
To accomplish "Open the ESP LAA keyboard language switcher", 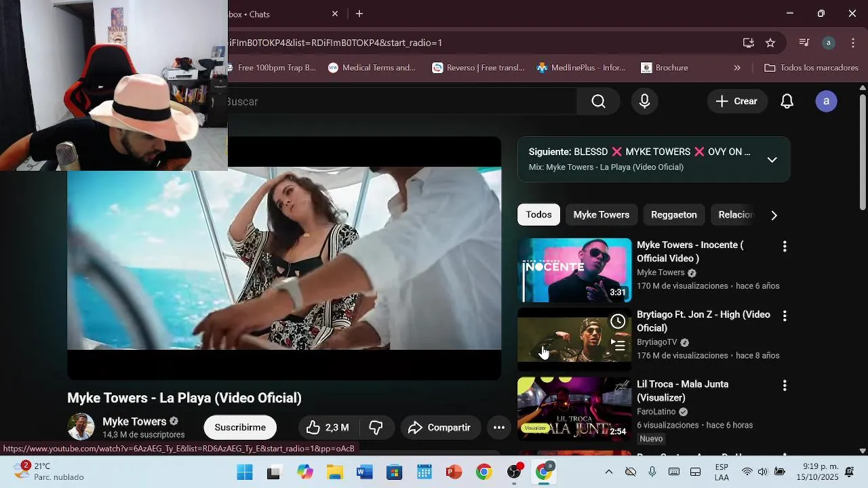I will pos(722,472).
